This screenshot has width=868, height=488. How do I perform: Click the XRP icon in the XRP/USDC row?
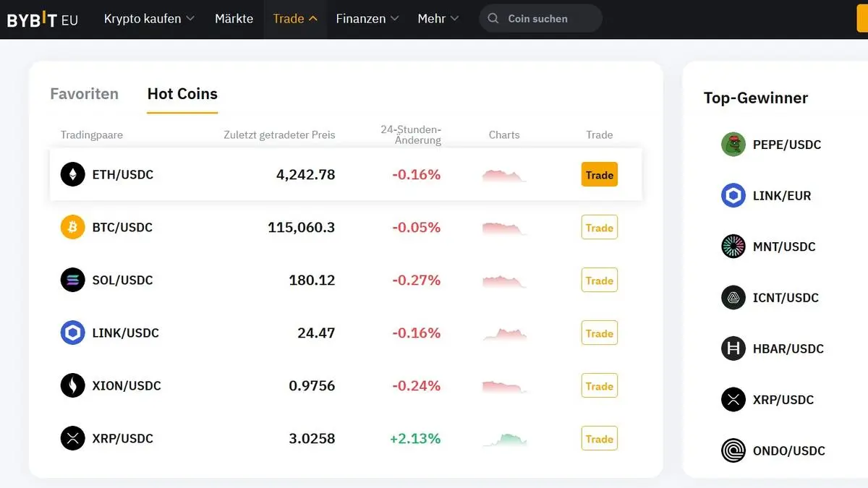pyautogui.click(x=72, y=438)
